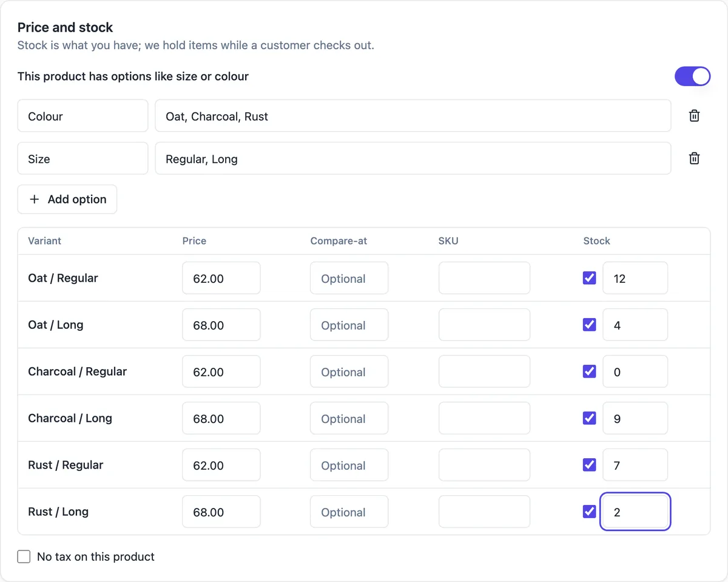Select the Charcoal / Regular variant label

78,371
